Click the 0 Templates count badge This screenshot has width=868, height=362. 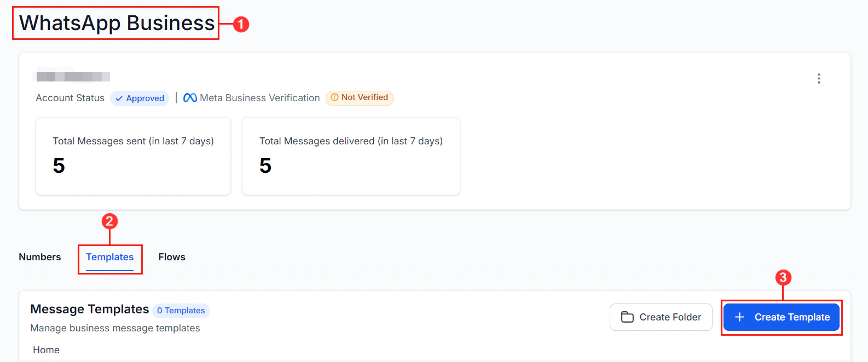click(x=181, y=311)
